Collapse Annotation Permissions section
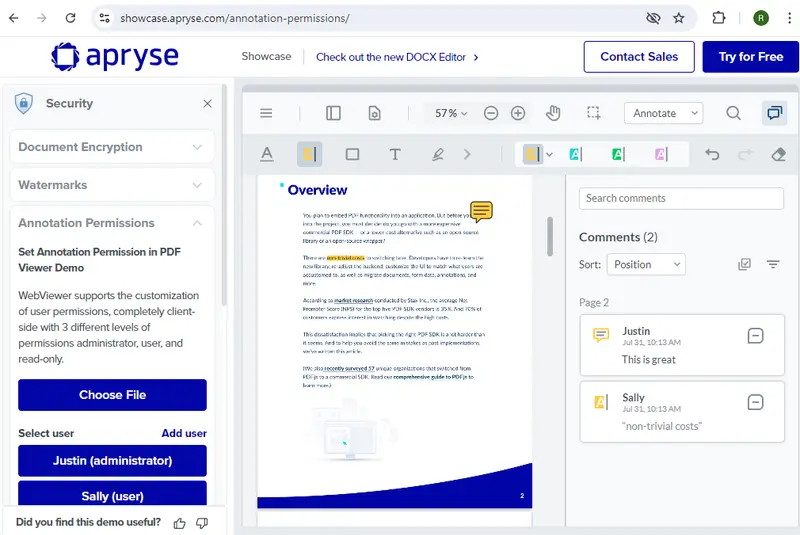 112,223
